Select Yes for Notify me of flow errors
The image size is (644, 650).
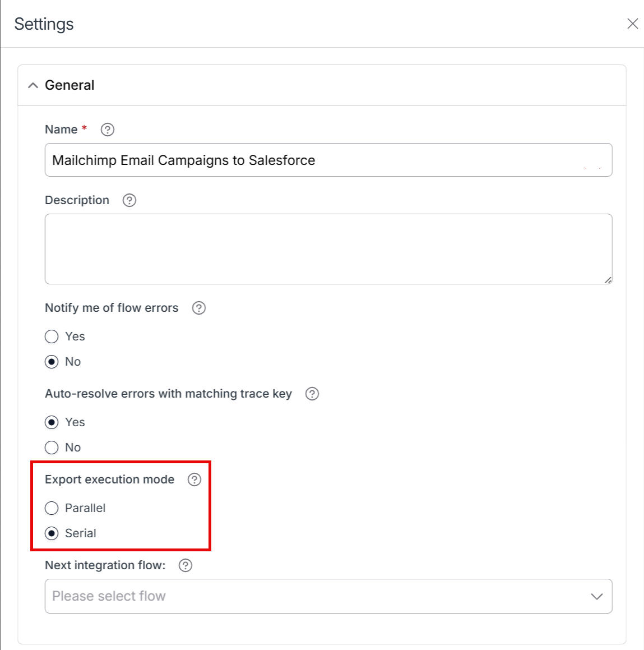[52, 336]
